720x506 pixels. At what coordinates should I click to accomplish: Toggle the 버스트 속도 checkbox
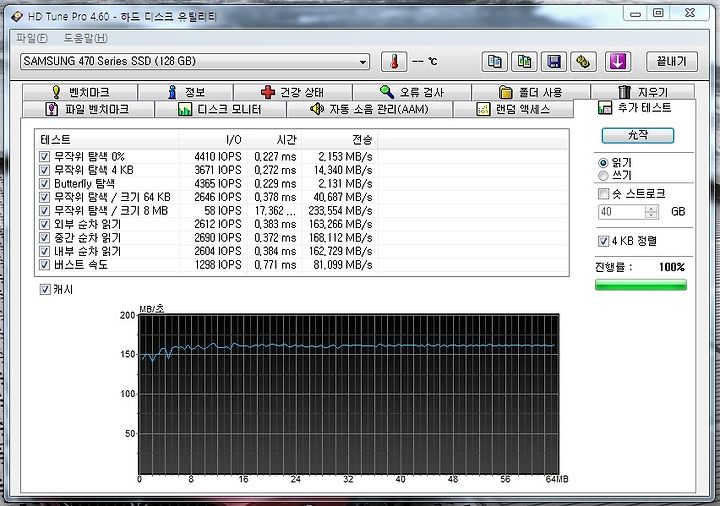tap(44, 264)
